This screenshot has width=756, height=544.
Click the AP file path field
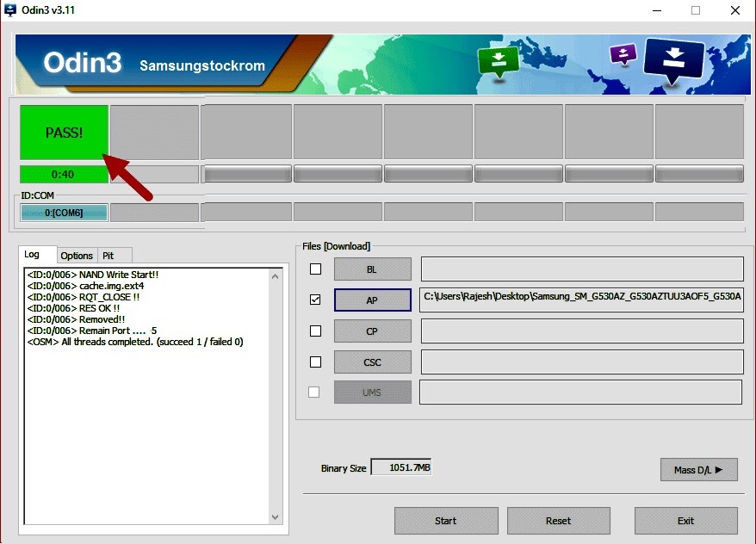[x=581, y=300]
